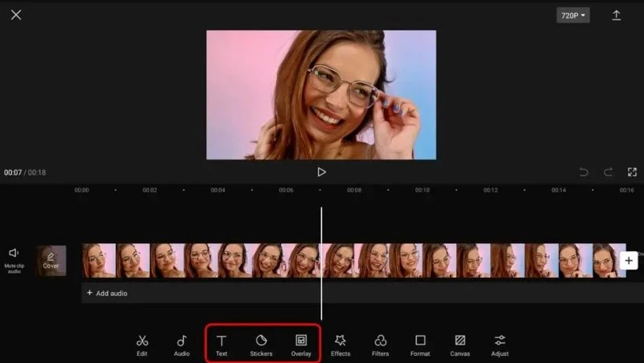Open the Overlay tool
This screenshot has width=644, height=363.
pos(301,345)
